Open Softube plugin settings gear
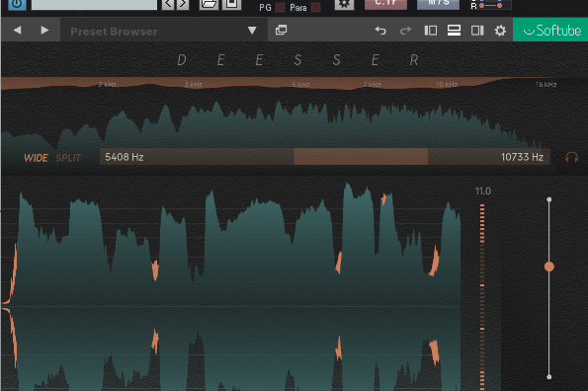This screenshot has height=391, width=588. pyautogui.click(x=500, y=31)
